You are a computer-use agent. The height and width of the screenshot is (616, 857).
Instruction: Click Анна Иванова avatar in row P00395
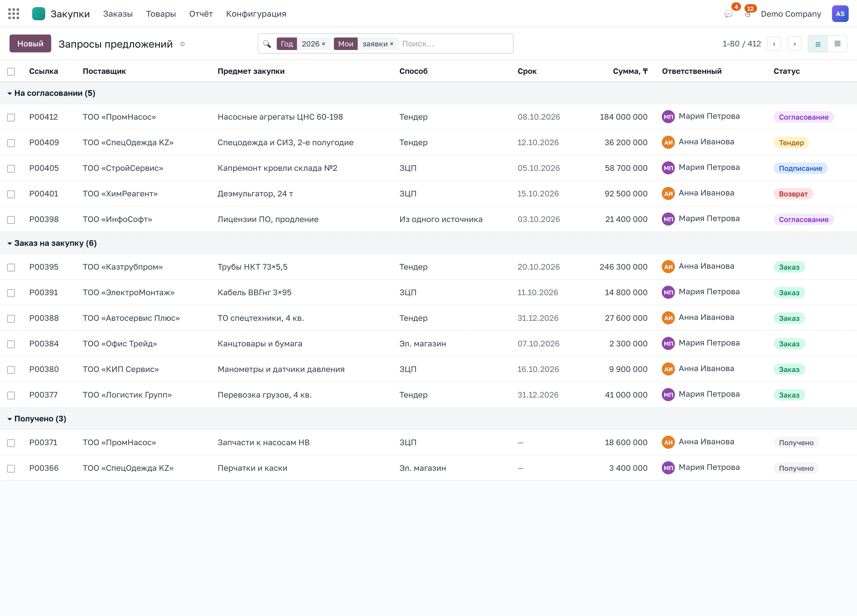coord(668,267)
